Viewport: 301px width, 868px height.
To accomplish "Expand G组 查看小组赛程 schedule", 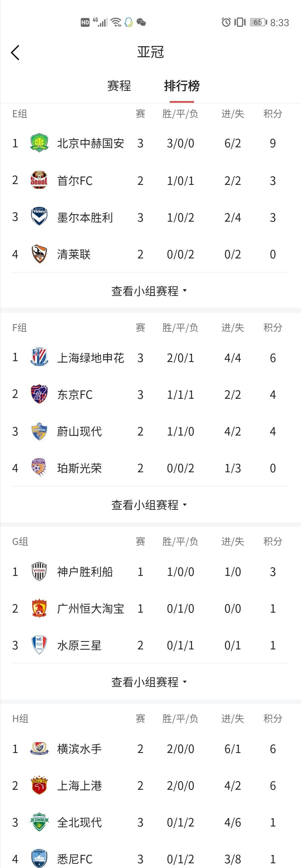I will pos(149,682).
